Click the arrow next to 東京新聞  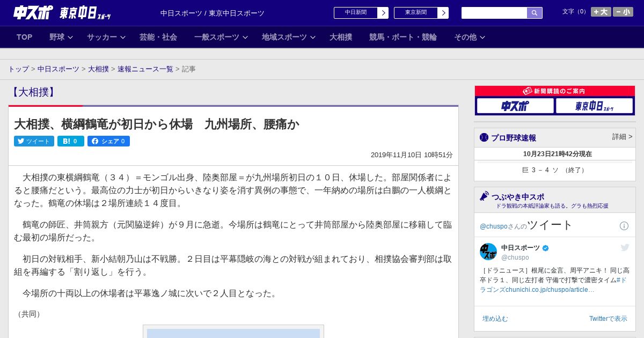[443, 13]
